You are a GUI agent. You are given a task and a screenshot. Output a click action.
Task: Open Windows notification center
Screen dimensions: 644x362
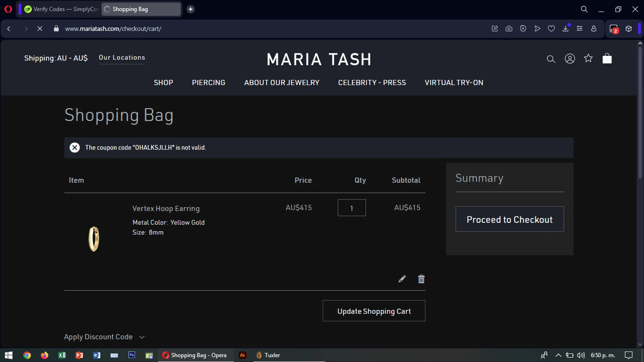coord(629,355)
